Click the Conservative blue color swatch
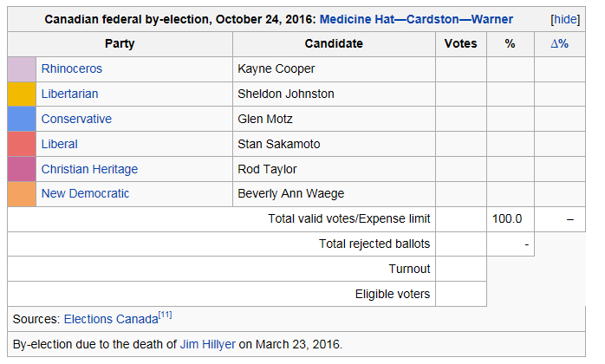This screenshot has width=605, height=364. tap(22, 119)
